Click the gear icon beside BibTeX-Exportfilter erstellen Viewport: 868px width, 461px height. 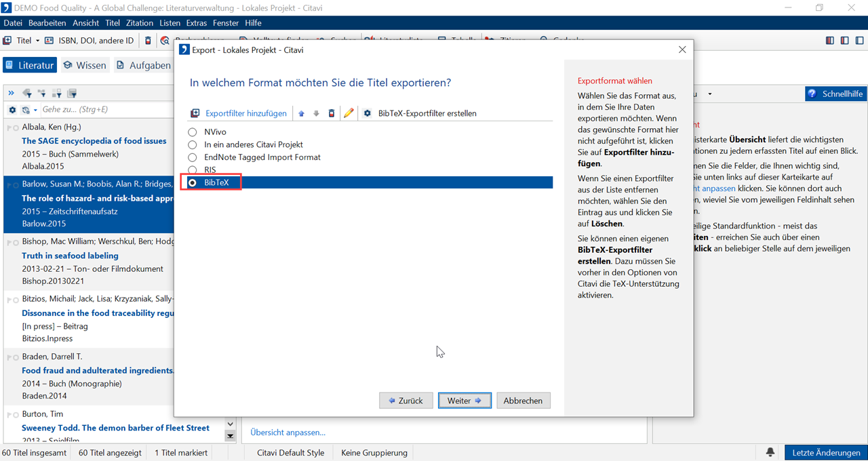(368, 113)
